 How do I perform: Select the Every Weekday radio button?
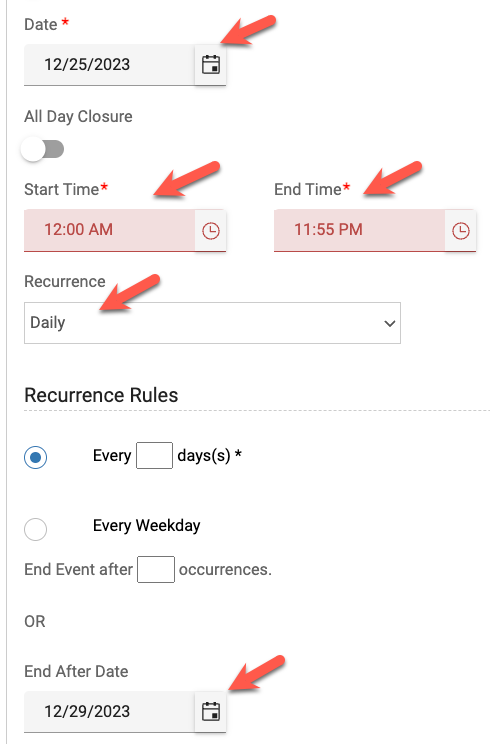[x=36, y=529]
